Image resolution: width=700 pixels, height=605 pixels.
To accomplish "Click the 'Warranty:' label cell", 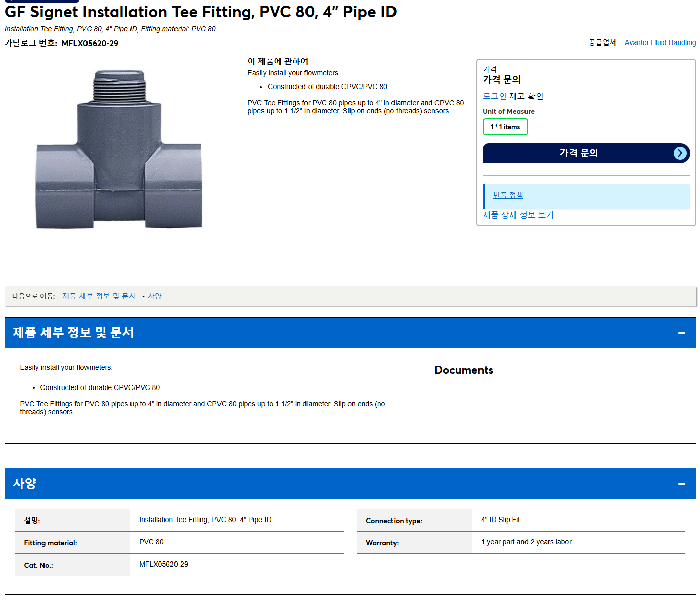I will (x=414, y=543).
